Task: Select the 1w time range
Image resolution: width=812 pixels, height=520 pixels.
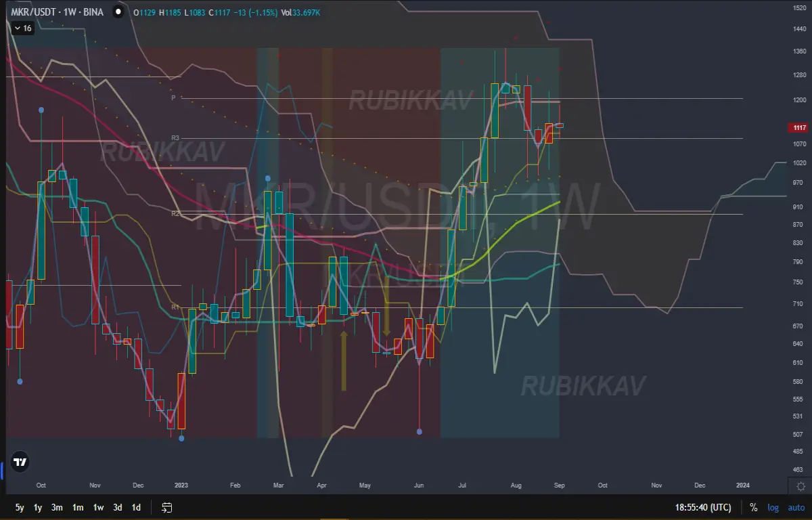Action: pos(98,507)
